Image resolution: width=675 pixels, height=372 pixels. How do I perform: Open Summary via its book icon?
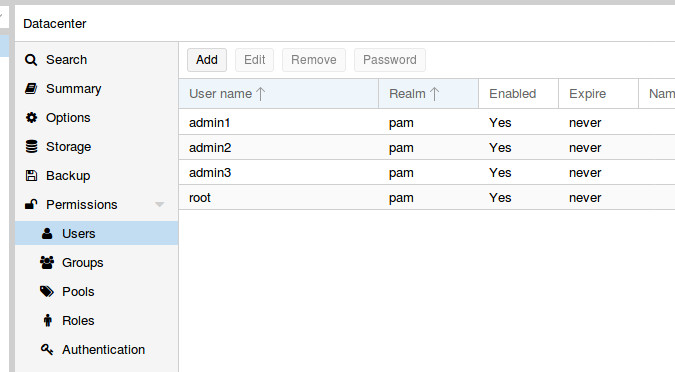[x=31, y=89]
